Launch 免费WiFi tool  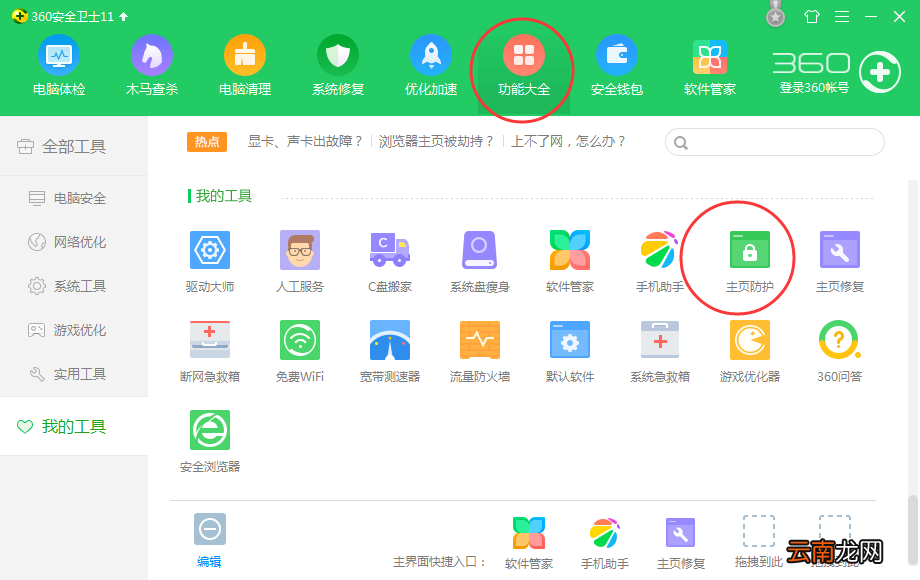(x=300, y=352)
